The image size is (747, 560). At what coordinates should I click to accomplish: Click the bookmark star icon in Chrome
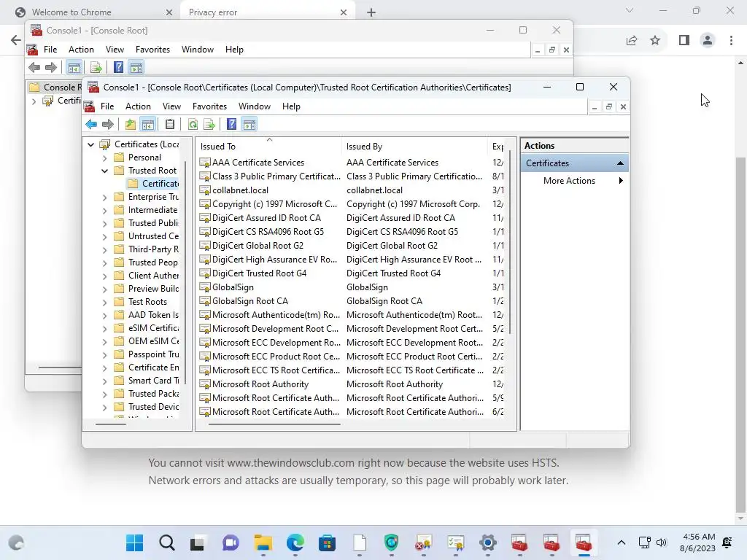pos(655,41)
